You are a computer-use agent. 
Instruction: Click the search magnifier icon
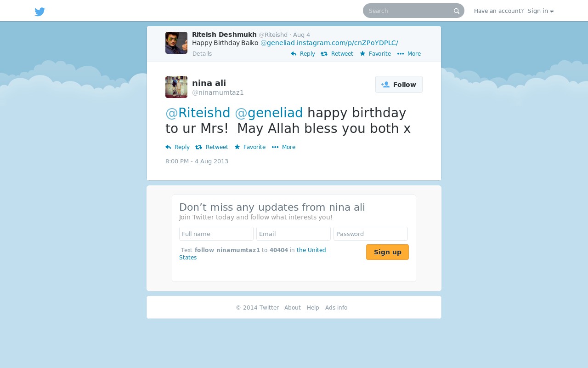click(457, 11)
